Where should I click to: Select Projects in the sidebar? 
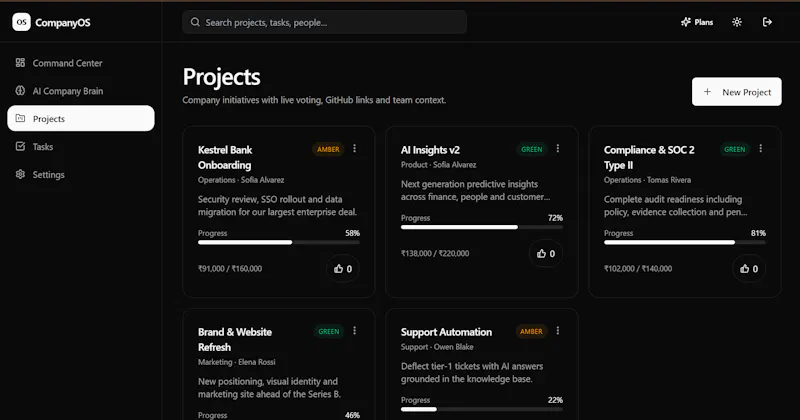[x=81, y=118]
